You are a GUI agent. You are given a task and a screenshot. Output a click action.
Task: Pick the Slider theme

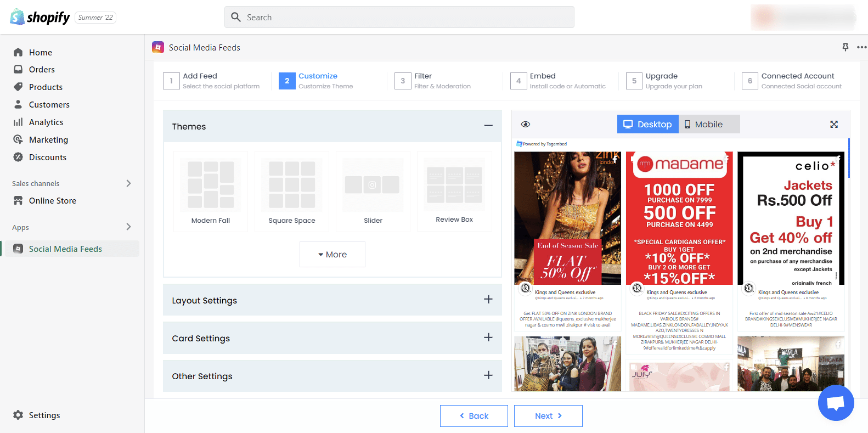373,191
